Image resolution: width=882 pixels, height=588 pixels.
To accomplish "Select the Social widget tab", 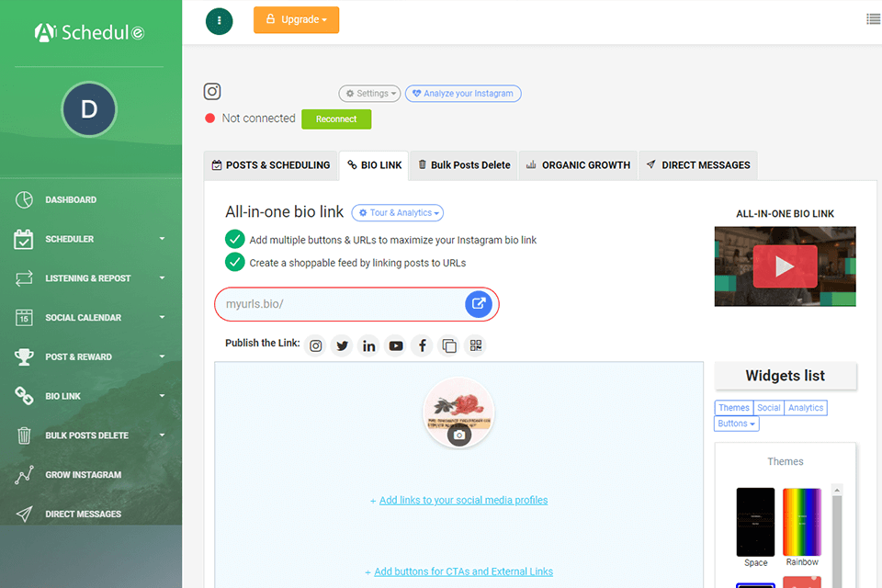I will (768, 408).
